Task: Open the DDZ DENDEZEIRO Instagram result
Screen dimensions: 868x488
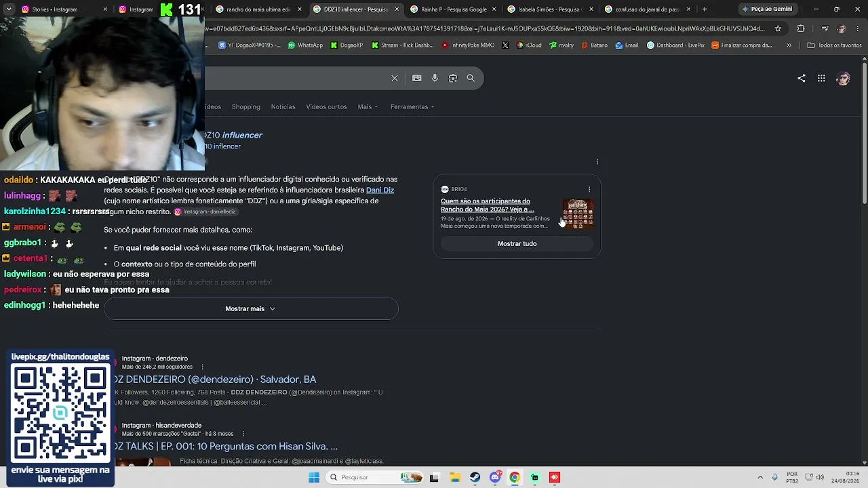Action: pos(214,380)
